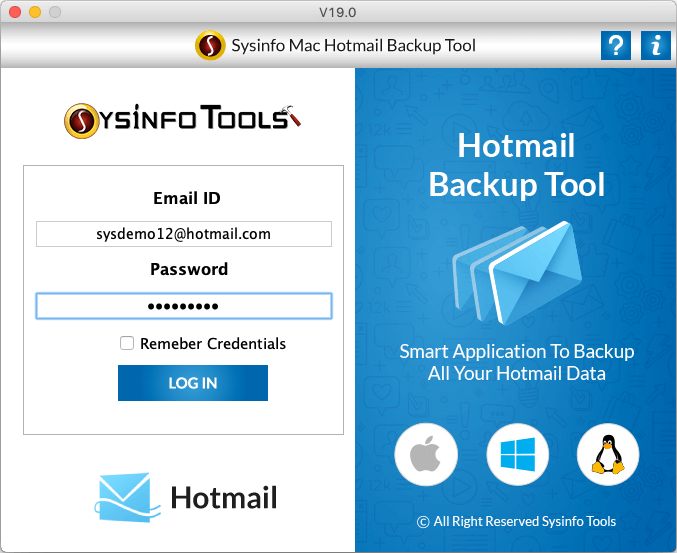This screenshot has width=677, height=553.
Task: Click the "Password" label
Action: (189, 269)
